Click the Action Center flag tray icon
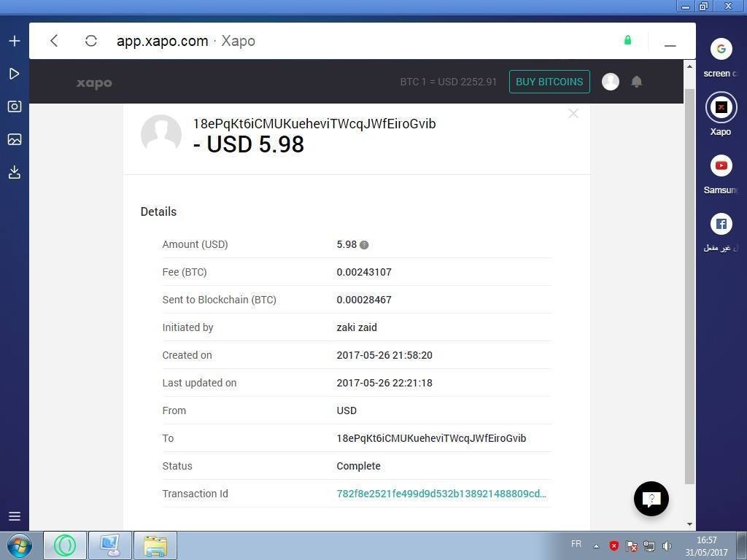This screenshot has width=747, height=560. pos(632,545)
